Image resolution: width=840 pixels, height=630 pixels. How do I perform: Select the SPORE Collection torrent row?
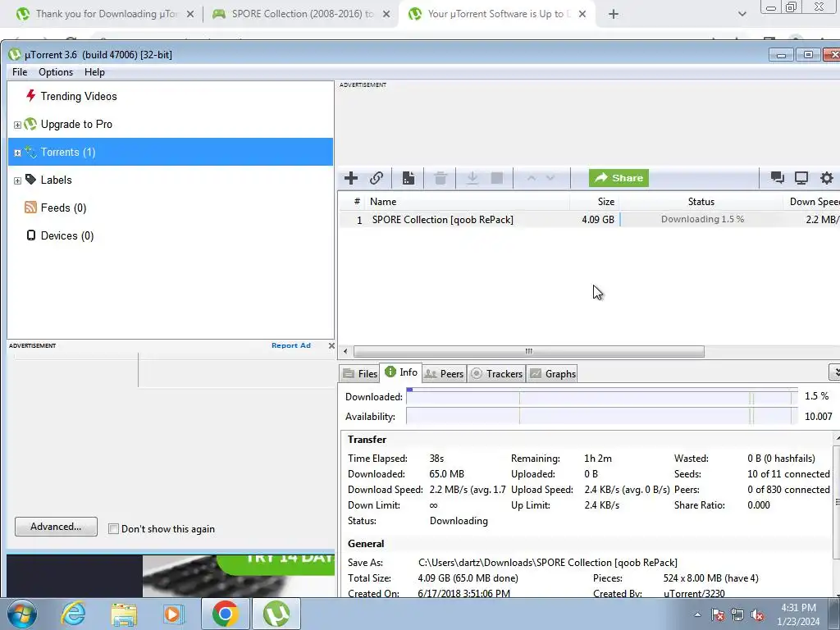(x=589, y=220)
